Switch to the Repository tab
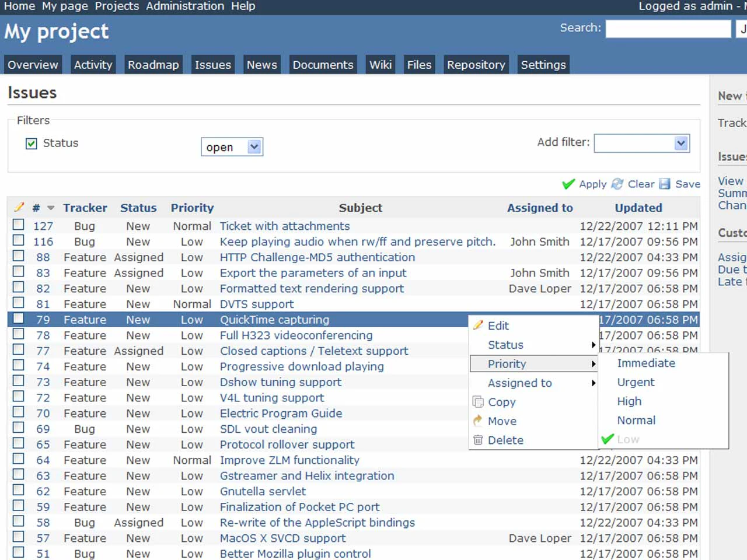Image resolution: width=747 pixels, height=560 pixels. click(476, 65)
